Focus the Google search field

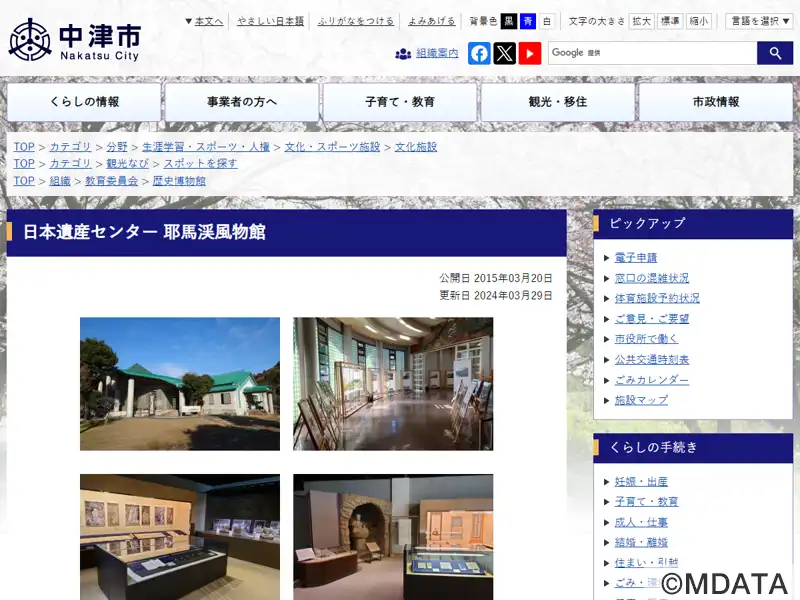[653, 53]
